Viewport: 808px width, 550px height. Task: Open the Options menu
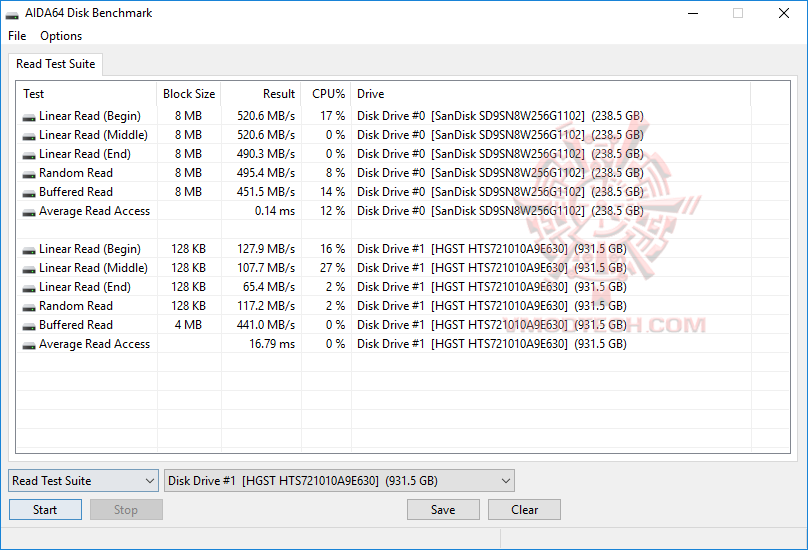click(x=61, y=36)
